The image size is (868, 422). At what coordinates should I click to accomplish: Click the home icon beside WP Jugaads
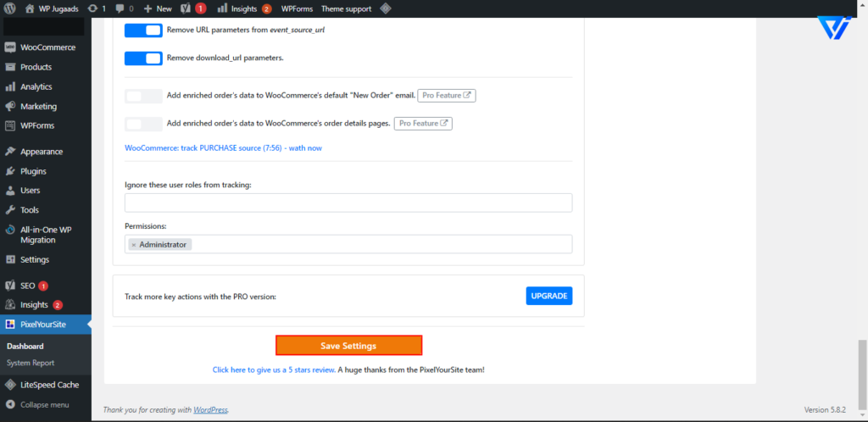click(30, 8)
